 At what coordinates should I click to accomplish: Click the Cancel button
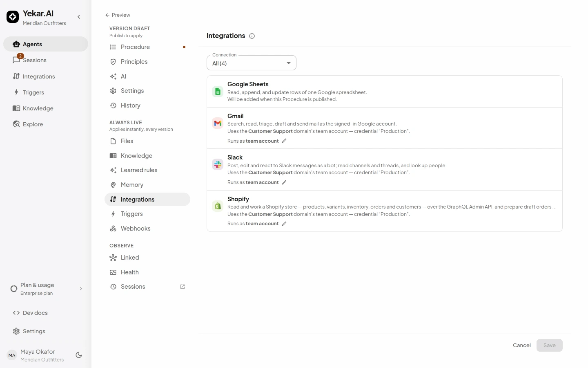click(522, 346)
